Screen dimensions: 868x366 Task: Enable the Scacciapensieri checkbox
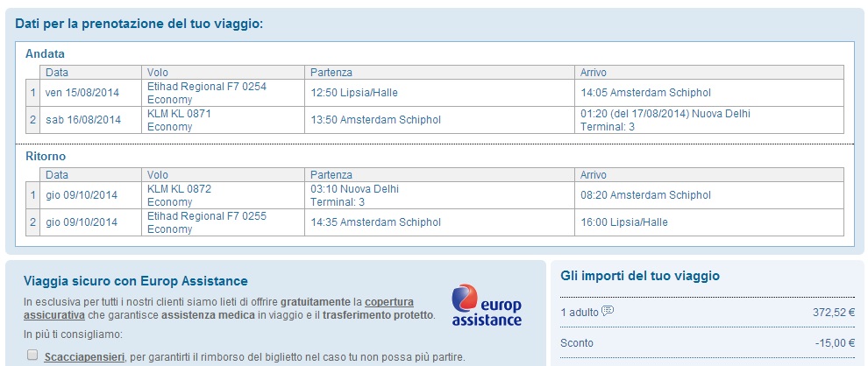[x=32, y=355]
